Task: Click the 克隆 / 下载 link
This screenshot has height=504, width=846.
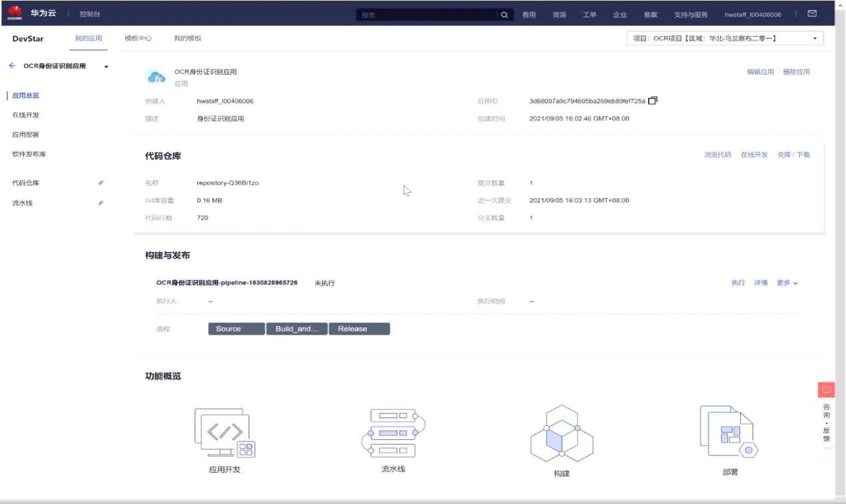Action: 794,155
